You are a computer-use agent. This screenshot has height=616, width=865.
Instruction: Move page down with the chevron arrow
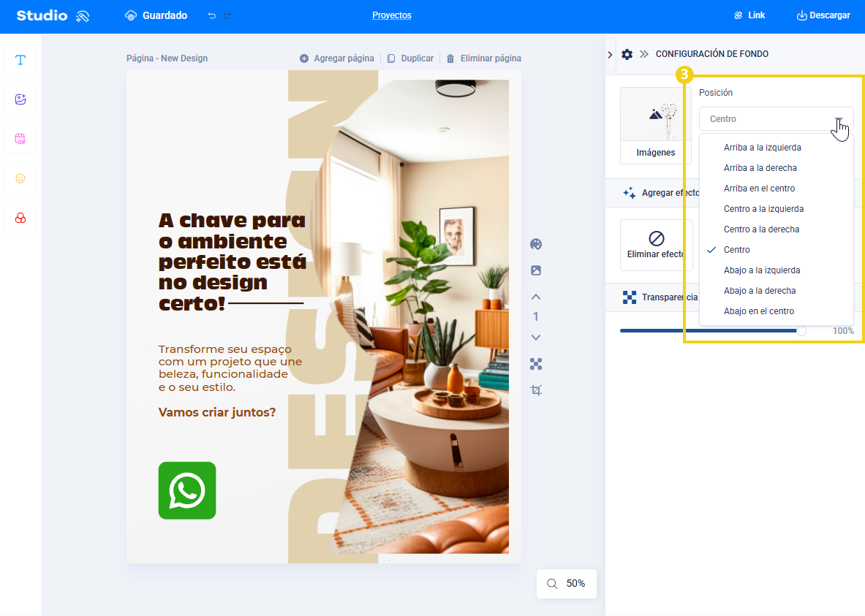(536, 337)
